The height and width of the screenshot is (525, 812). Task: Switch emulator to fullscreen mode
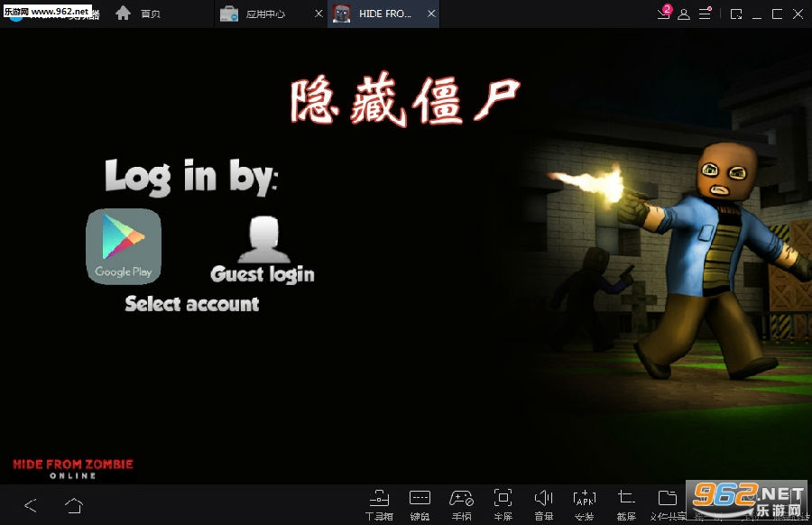[503, 505]
